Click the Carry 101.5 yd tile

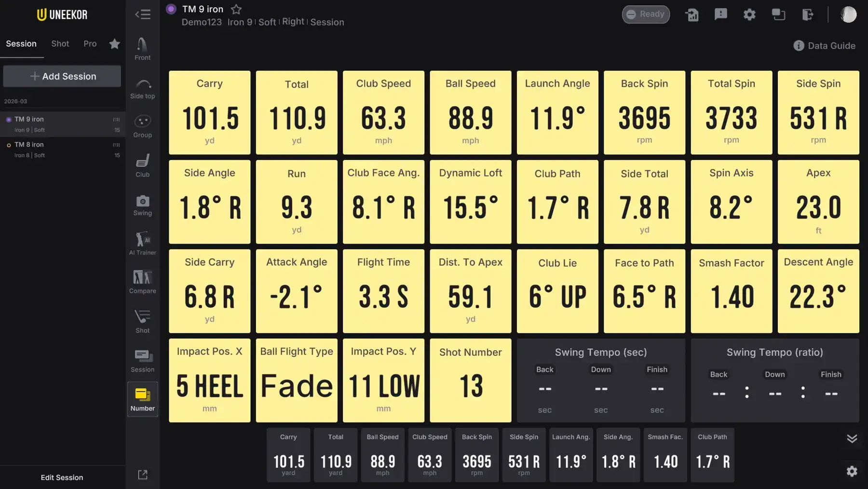(x=210, y=112)
